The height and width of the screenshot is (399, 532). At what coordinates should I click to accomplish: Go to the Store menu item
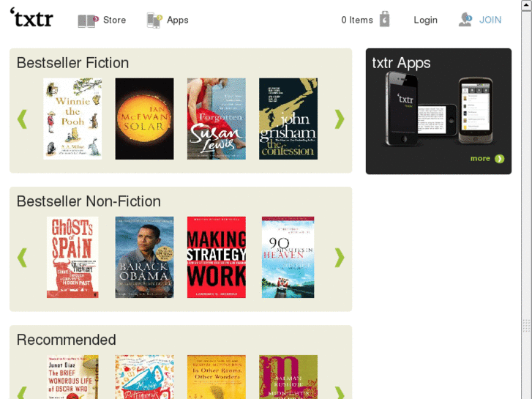point(114,20)
